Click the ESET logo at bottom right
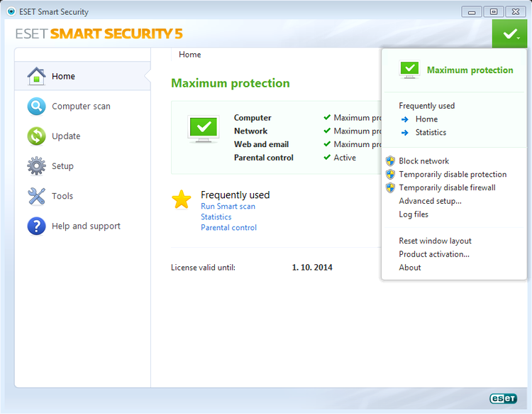The image size is (532, 414). (x=503, y=398)
